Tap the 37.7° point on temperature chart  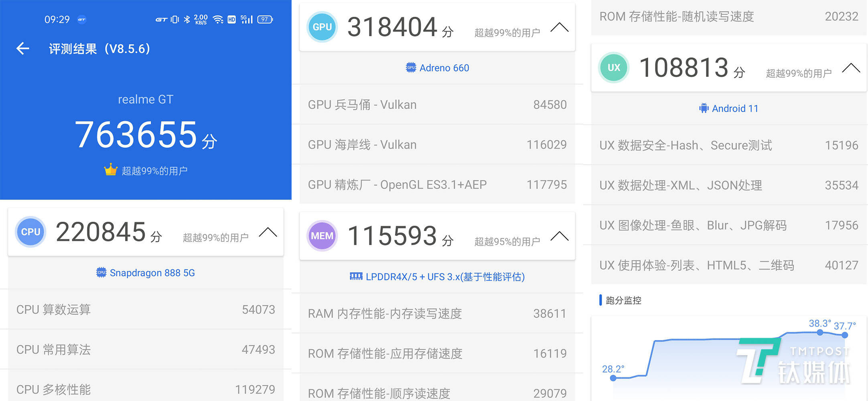[x=845, y=335]
